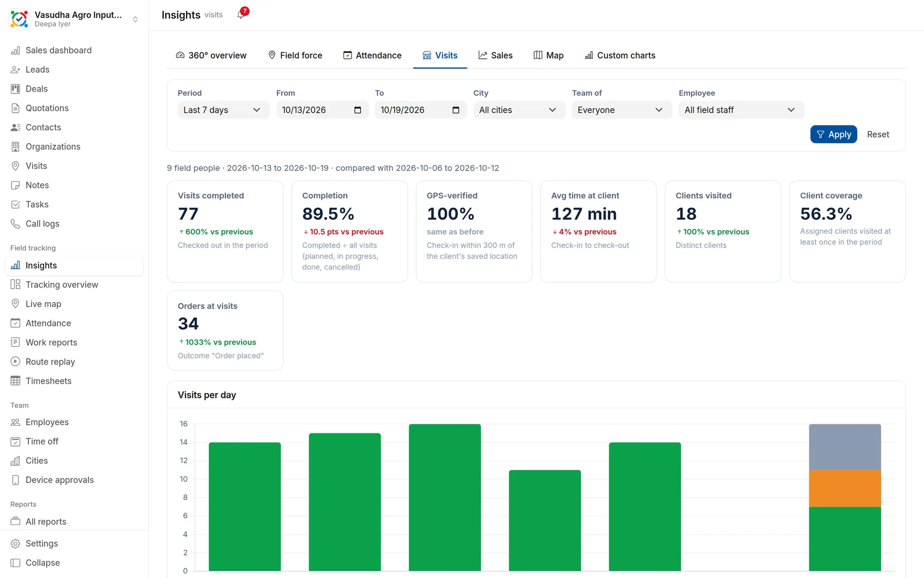The image size is (924, 578).
Task: Open the Map tab
Action: [549, 55]
